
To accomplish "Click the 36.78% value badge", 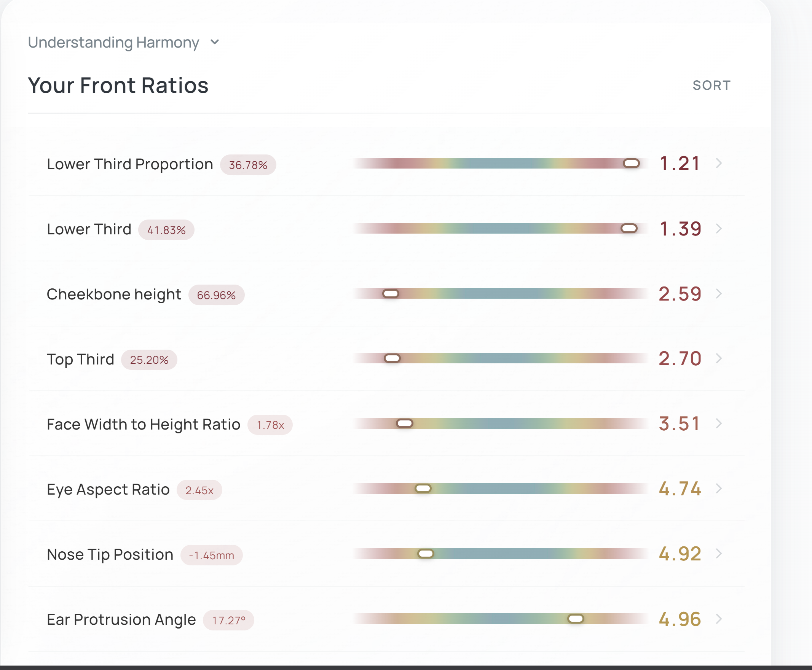I will pos(248,165).
